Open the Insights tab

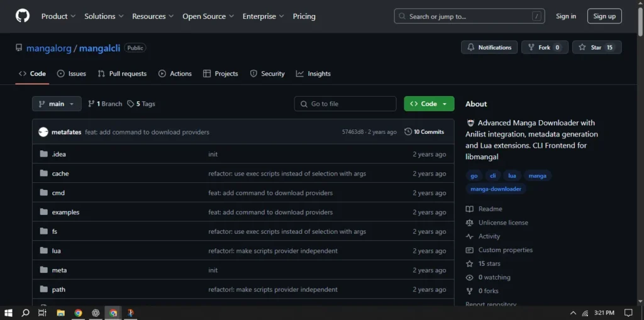tap(313, 74)
